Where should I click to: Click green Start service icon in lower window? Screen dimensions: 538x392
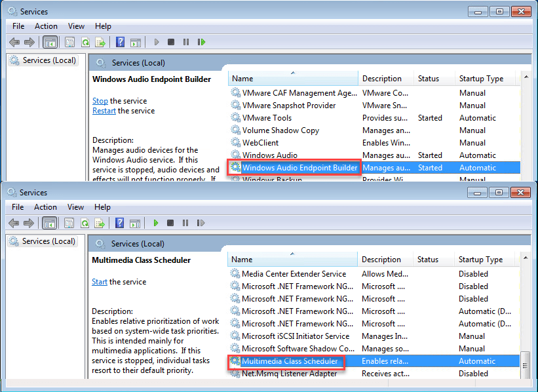tap(156, 223)
